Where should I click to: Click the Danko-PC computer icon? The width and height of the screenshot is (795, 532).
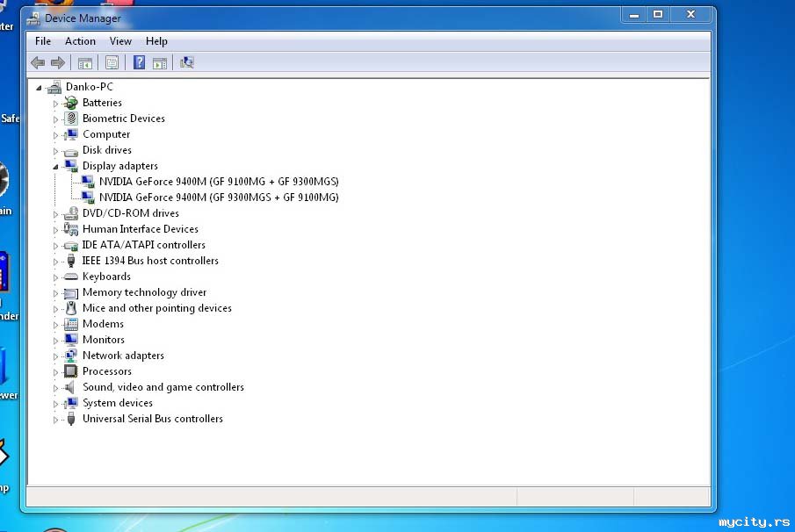coord(54,87)
